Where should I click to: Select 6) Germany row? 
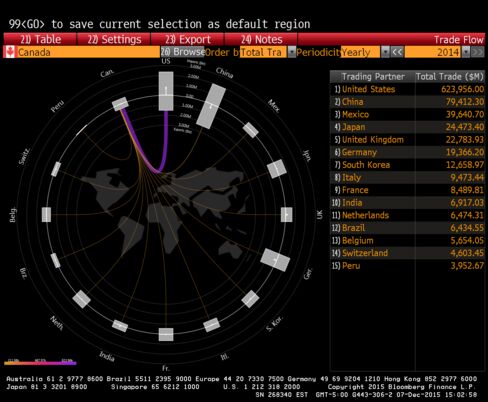coord(407,152)
